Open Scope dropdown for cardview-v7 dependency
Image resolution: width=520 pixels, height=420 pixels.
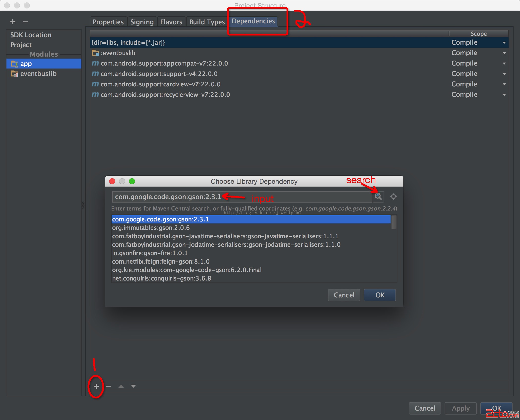pyautogui.click(x=504, y=84)
